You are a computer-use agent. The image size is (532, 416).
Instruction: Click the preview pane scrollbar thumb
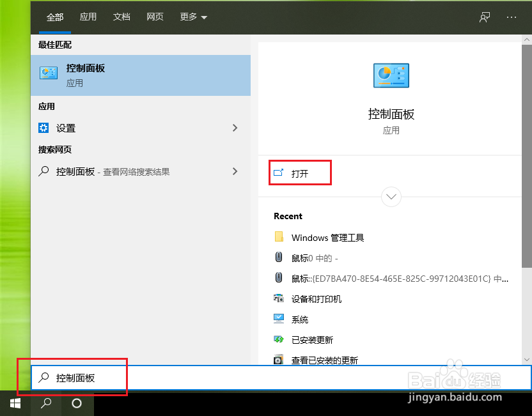(527, 156)
